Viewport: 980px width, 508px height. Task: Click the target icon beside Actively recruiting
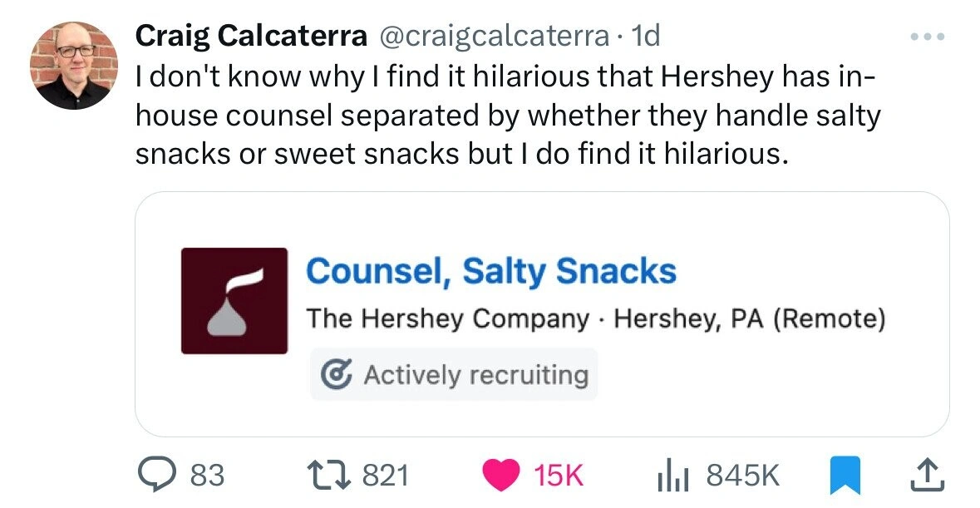[x=334, y=375]
